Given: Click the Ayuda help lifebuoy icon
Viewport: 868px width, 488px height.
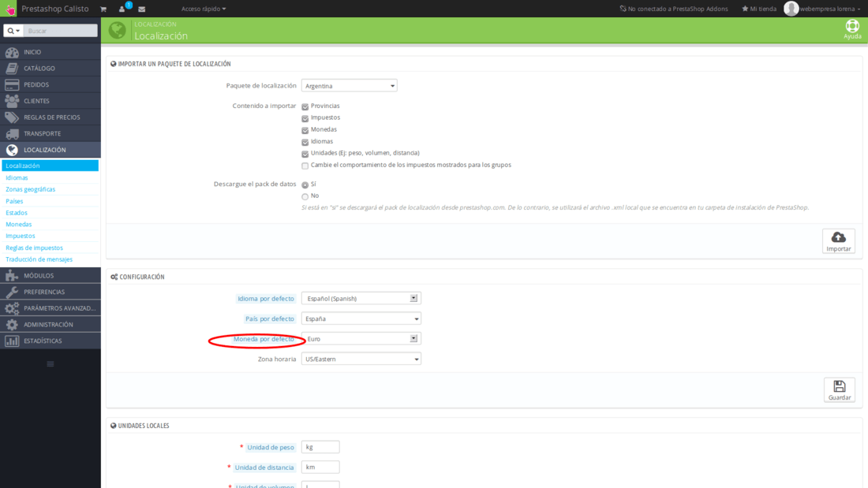Looking at the screenshot, I should (x=852, y=26).
